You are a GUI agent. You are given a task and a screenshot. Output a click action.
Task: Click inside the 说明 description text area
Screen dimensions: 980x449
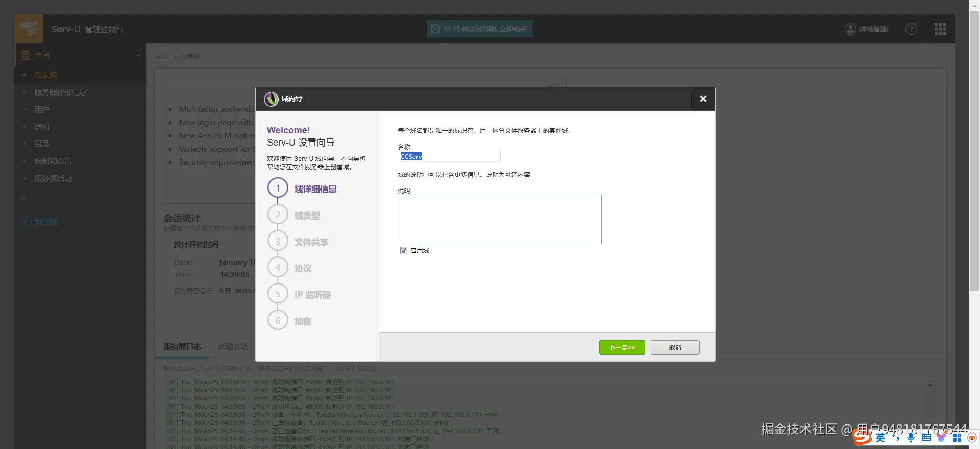coord(500,219)
